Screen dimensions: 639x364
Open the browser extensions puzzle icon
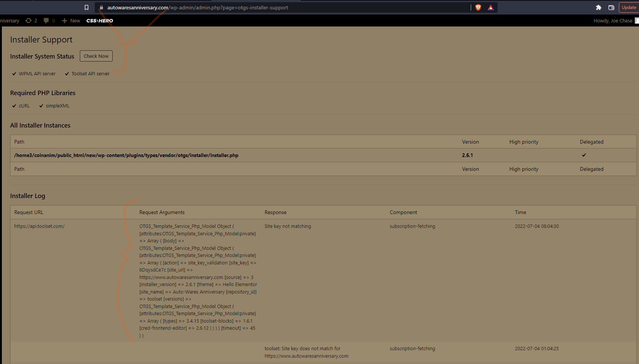click(x=599, y=7)
